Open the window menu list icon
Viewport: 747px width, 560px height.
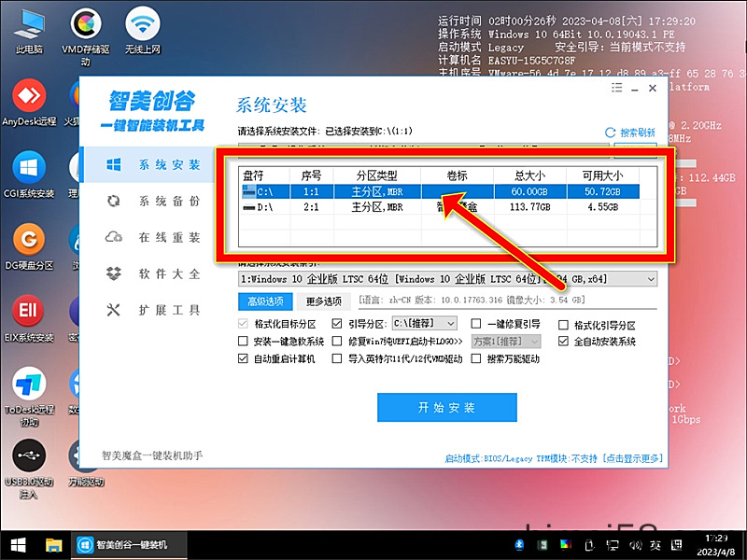point(616,88)
